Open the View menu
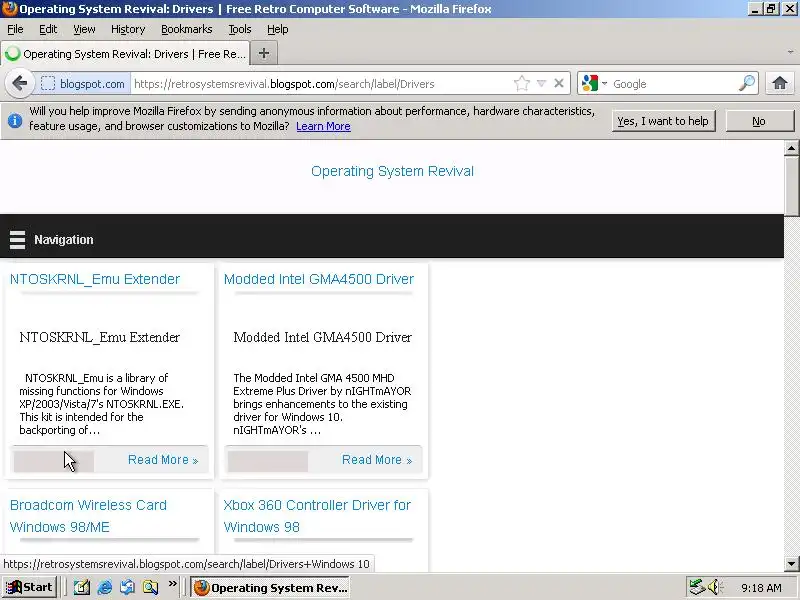800x600 pixels. click(x=84, y=29)
